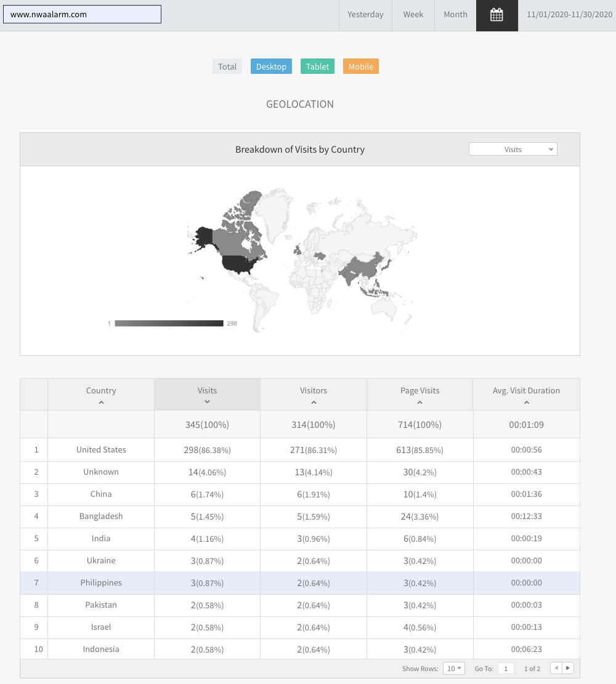
Task: Click the Visits column header label
Action: point(207,390)
